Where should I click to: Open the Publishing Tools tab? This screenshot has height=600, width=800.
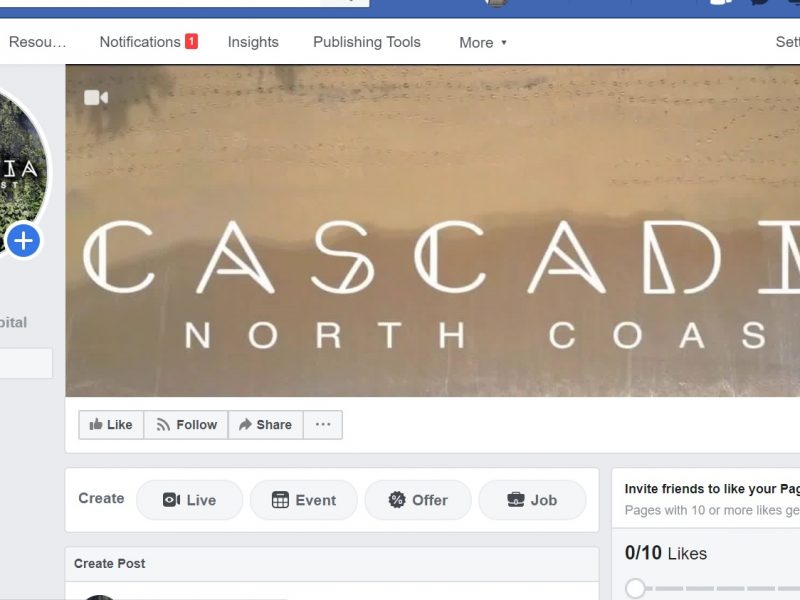click(367, 42)
